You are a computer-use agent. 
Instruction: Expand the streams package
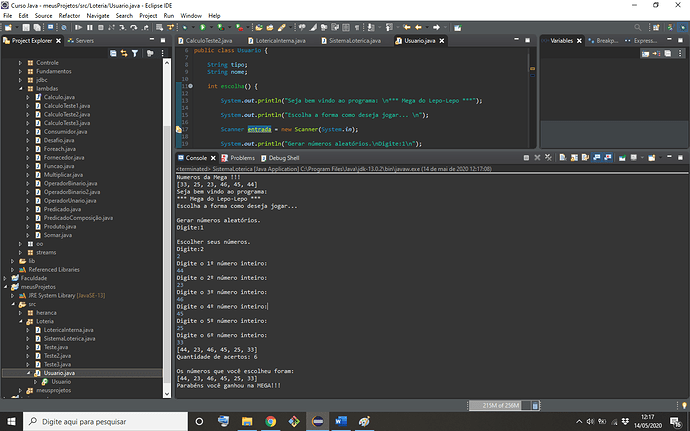coord(20,252)
